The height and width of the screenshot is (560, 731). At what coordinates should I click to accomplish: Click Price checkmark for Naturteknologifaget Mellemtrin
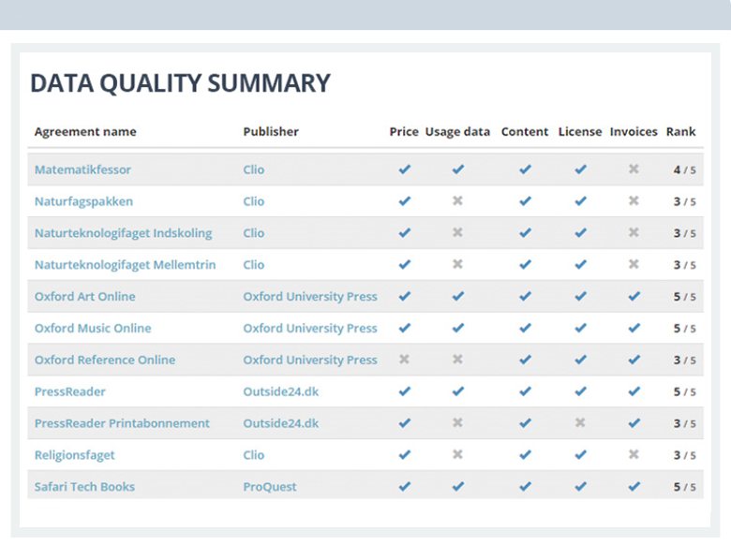click(405, 264)
